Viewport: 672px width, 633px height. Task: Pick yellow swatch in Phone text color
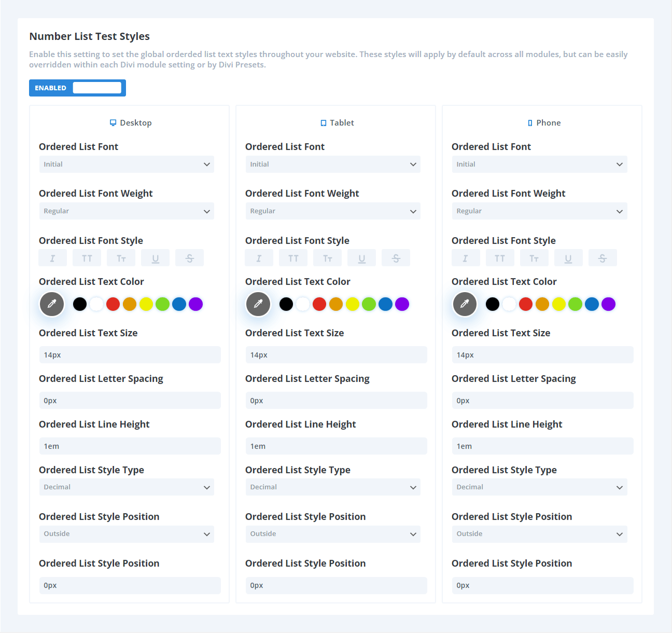[x=559, y=304]
